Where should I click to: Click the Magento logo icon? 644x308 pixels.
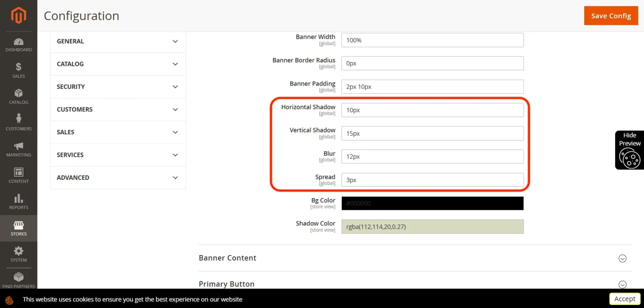click(x=19, y=15)
